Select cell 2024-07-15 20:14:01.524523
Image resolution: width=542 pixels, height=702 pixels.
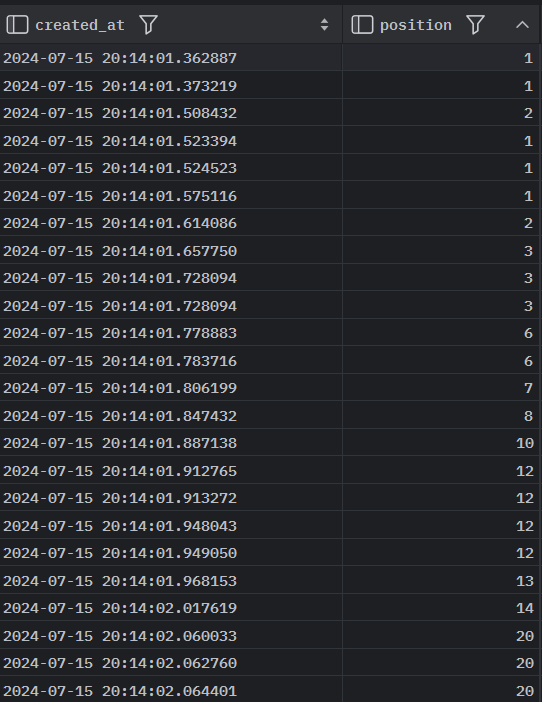pos(171,168)
